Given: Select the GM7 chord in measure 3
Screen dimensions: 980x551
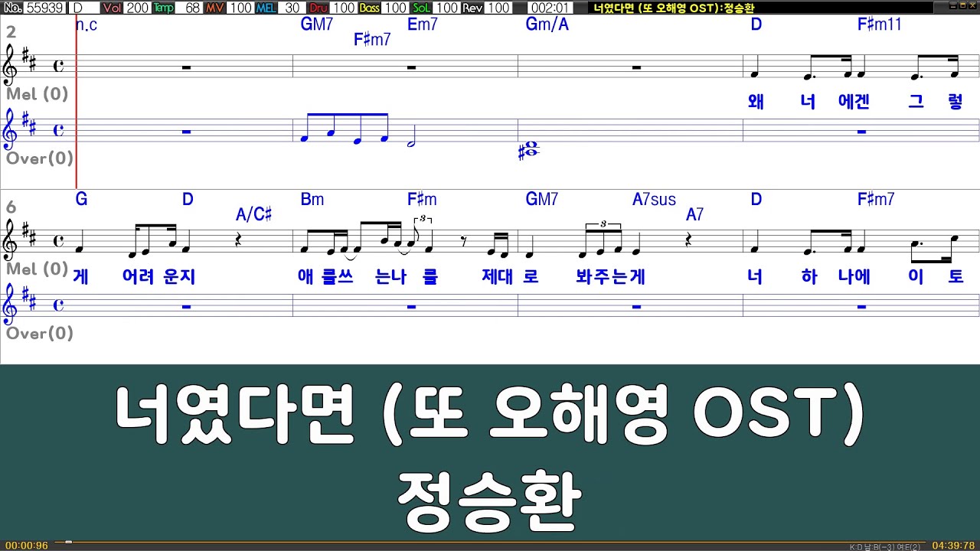Looking at the screenshot, I should click(x=317, y=24).
